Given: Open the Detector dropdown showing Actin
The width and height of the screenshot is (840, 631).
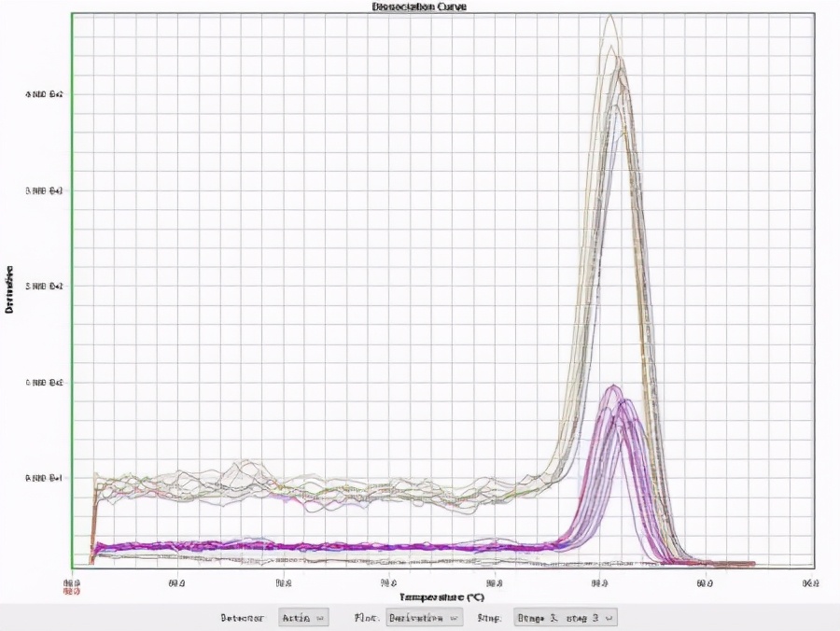Looking at the screenshot, I should [303, 618].
